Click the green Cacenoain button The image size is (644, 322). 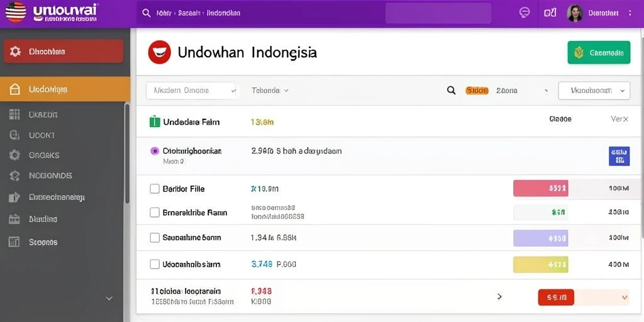point(599,52)
